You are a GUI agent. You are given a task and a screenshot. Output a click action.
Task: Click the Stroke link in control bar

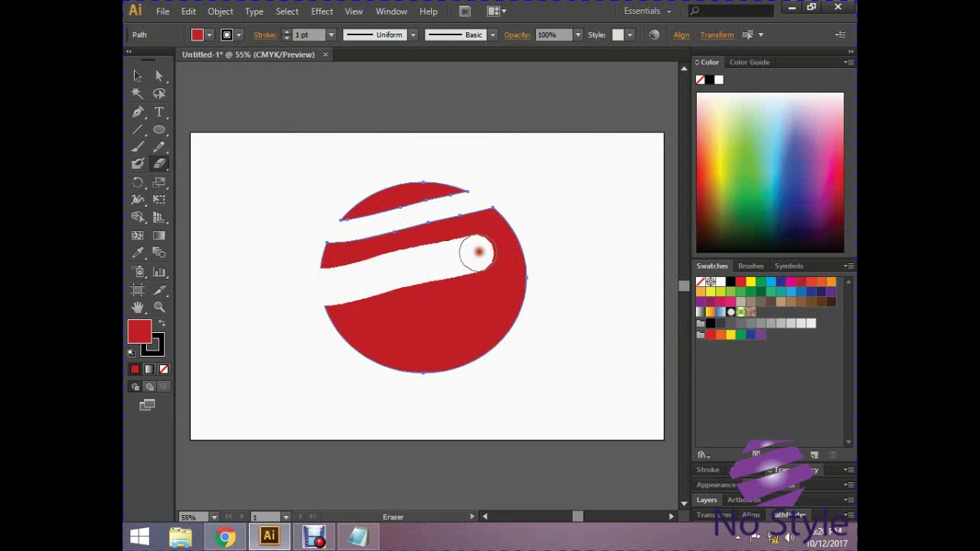coord(265,35)
